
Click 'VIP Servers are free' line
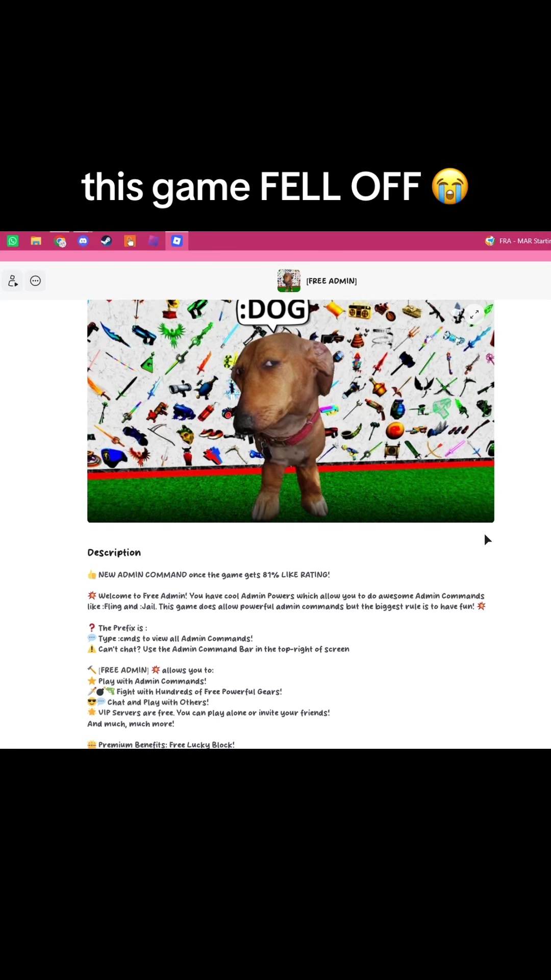(x=209, y=713)
